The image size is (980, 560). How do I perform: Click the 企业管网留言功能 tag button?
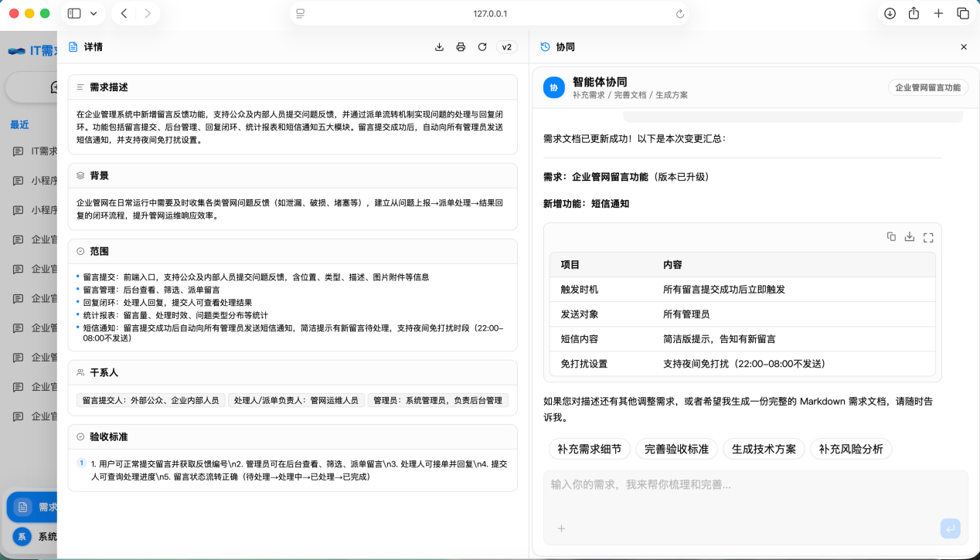pyautogui.click(x=927, y=88)
